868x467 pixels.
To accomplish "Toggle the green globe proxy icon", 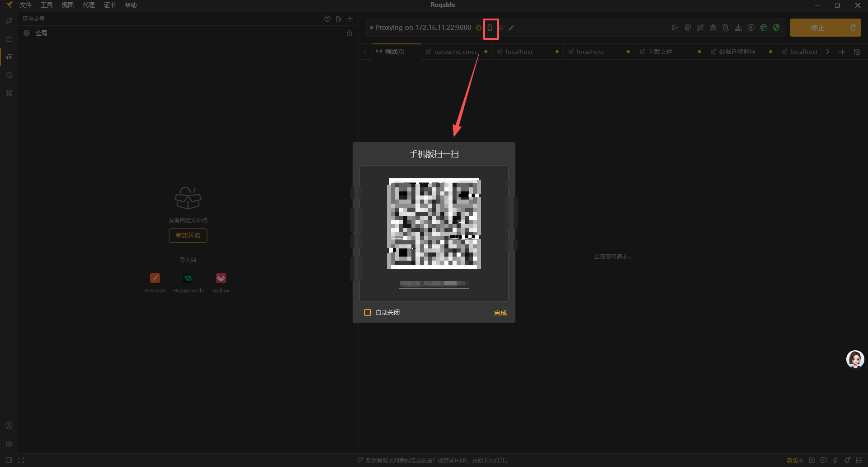I will [x=764, y=28].
